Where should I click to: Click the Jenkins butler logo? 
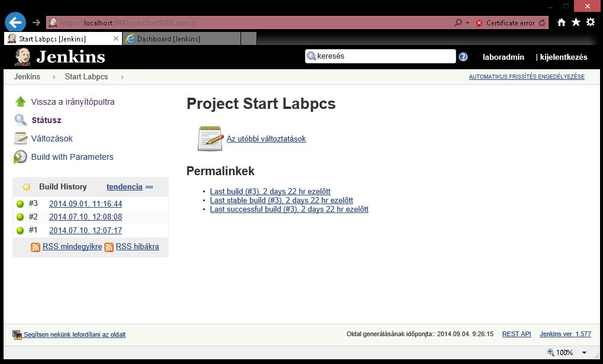[x=23, y=57]
